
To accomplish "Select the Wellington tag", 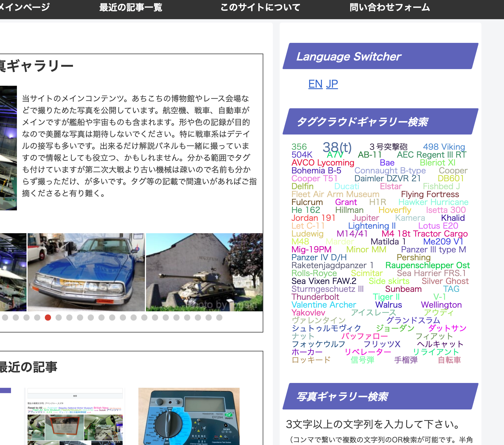I will click(441, 305).
